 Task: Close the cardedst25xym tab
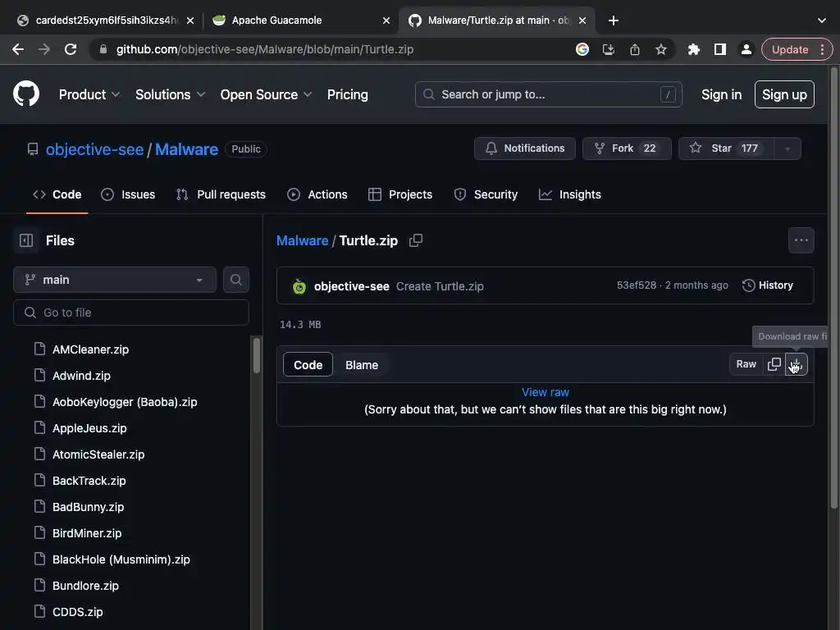(x=190, y=21)
